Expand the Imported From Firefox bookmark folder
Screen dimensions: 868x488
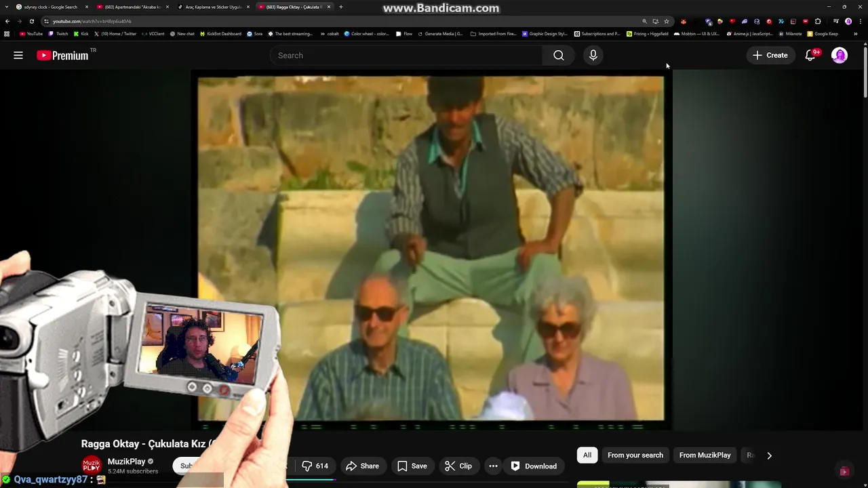[493, 33]
